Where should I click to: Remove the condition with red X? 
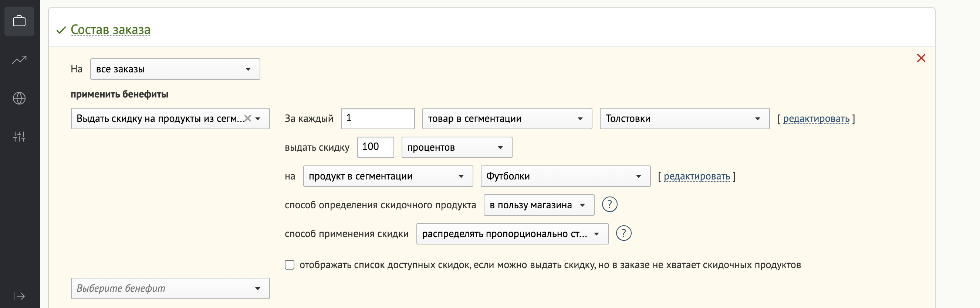(921, 58)
